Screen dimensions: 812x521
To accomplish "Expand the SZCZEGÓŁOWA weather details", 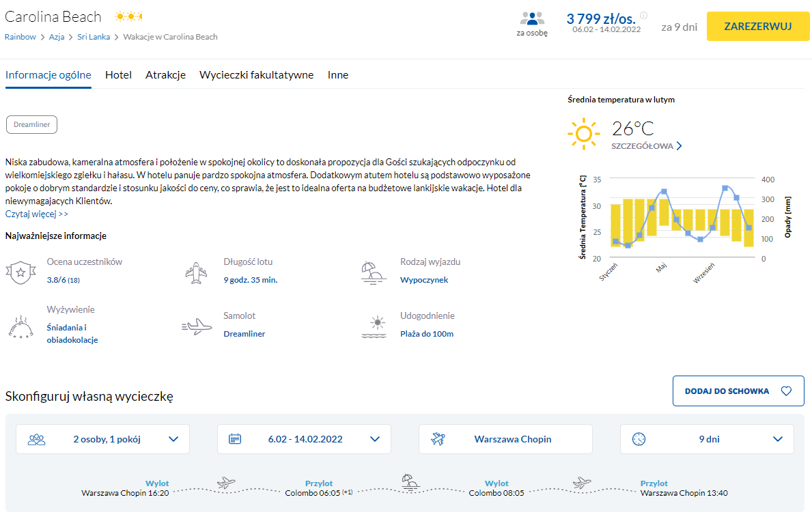I will point(646,146).
